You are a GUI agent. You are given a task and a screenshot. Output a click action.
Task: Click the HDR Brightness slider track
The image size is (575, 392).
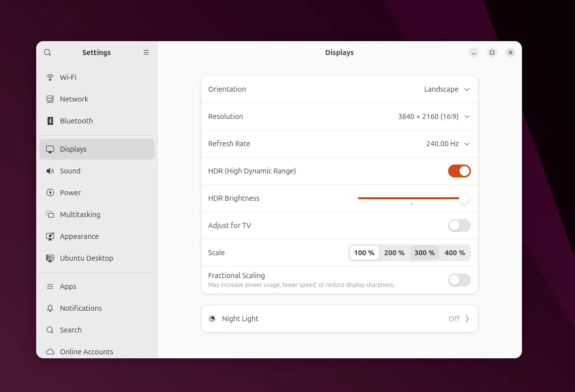pos(410,198)
